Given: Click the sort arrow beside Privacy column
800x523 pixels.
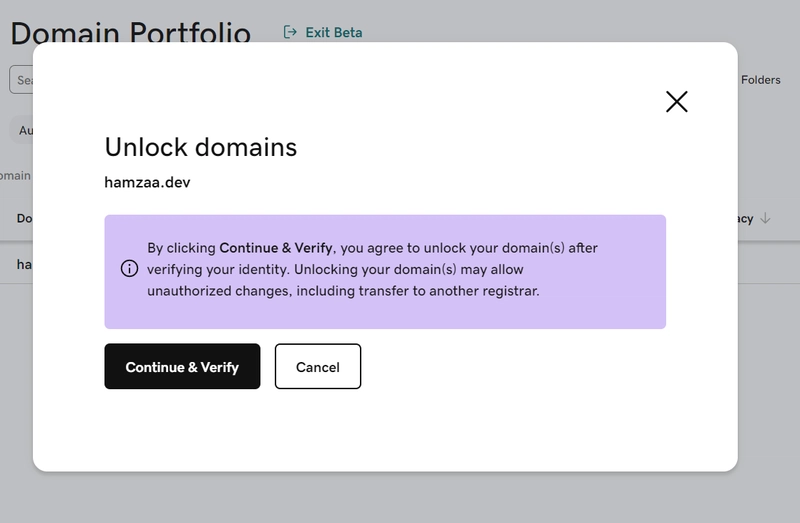Looking at the screenshot, I should (x=765, y=218).
